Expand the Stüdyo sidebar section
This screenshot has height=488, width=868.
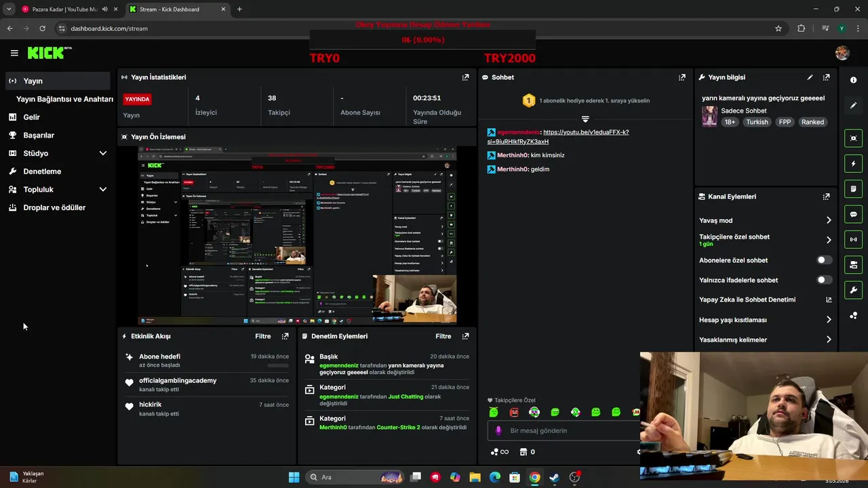pos(103,153)
